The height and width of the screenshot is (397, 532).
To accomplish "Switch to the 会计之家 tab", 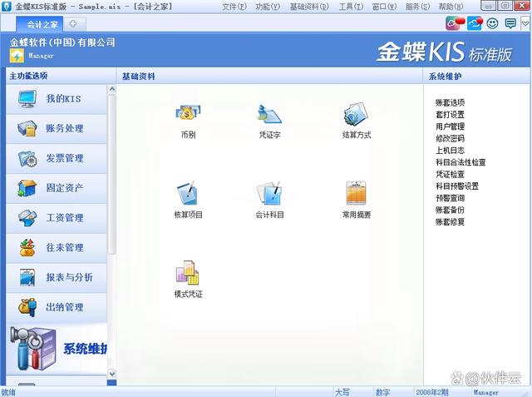I will [x=40, y=23].
